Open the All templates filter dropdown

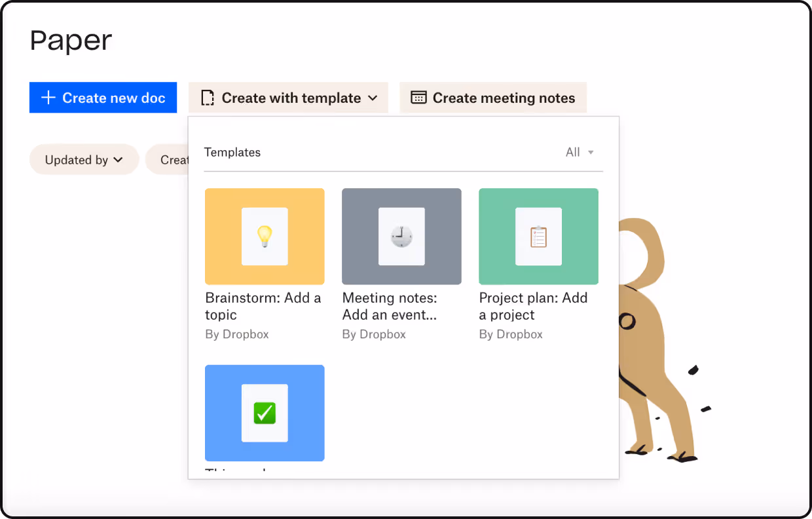[x=580, y=152]
